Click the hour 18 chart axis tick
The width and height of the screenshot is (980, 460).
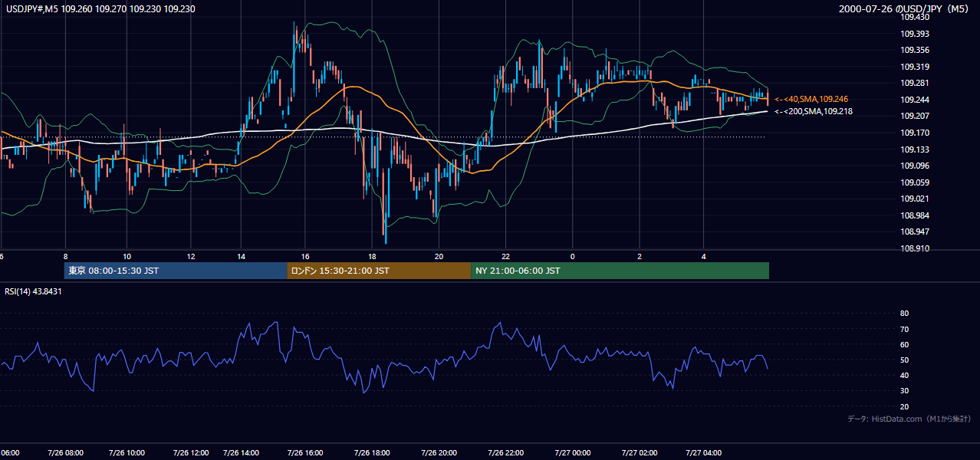click(372, 256)
